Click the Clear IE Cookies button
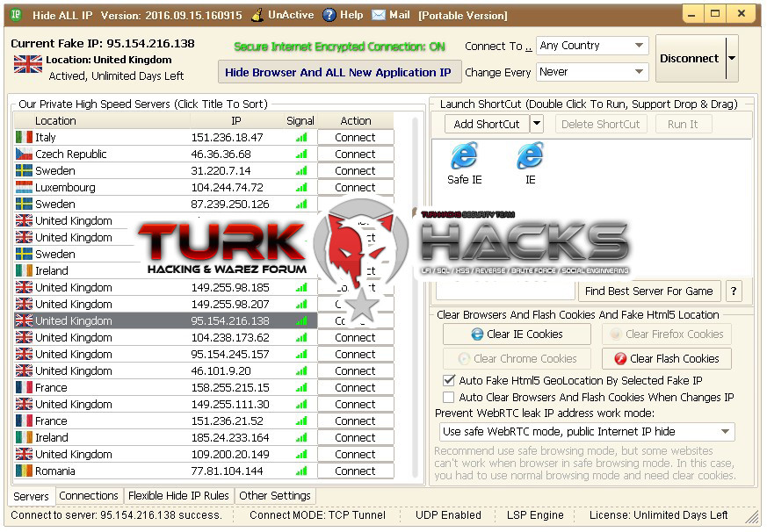Viewport: 767px width, 532px height. pos(517,334)
